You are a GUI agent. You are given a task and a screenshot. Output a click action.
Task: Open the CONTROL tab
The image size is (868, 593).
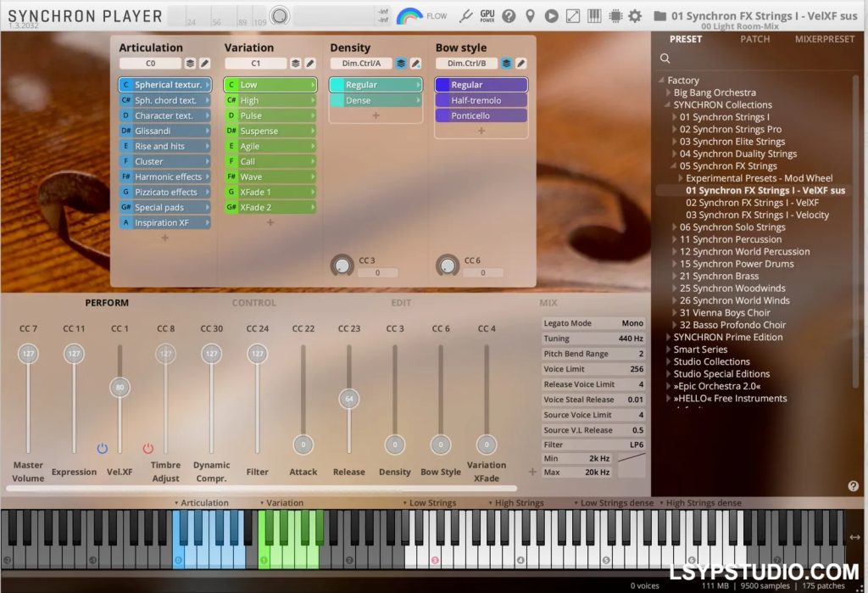(x=253, y=303)
